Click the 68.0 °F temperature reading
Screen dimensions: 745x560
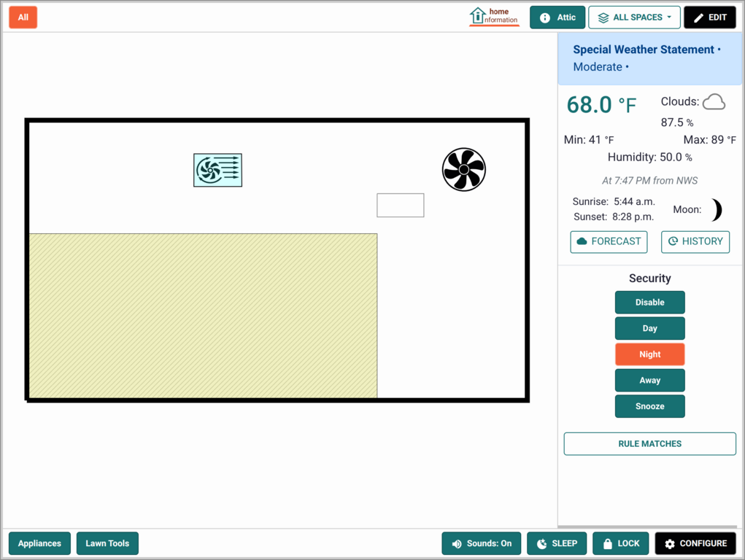click(x=601, y=105)
